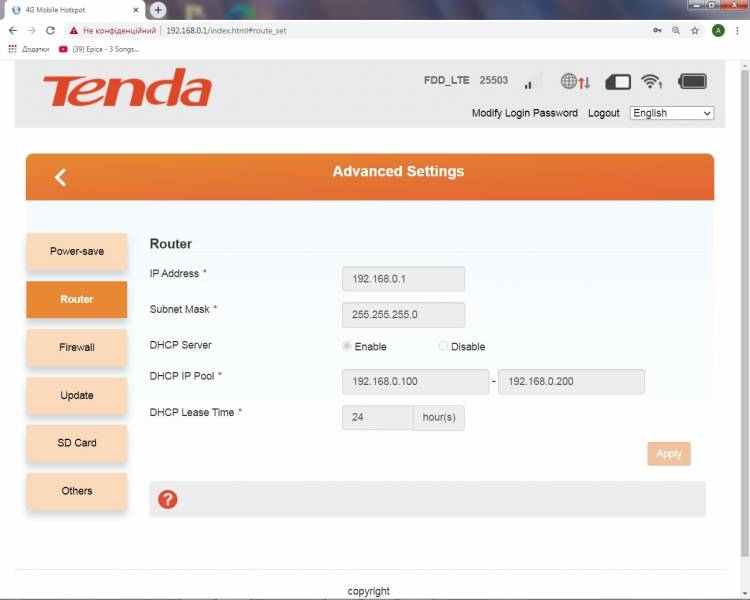This screenshot has height=600, width=750.
Task: Open the English language dropdown
Action: click(x=672, y=113)
